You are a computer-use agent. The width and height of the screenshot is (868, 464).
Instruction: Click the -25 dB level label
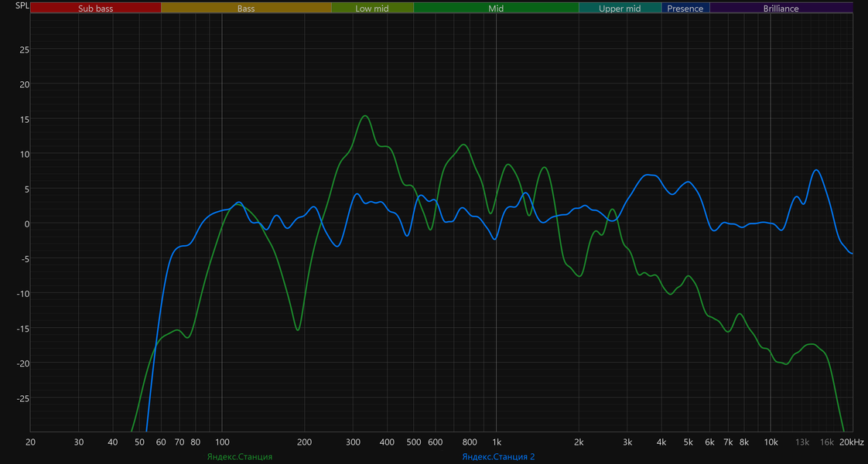click(22, 397)
